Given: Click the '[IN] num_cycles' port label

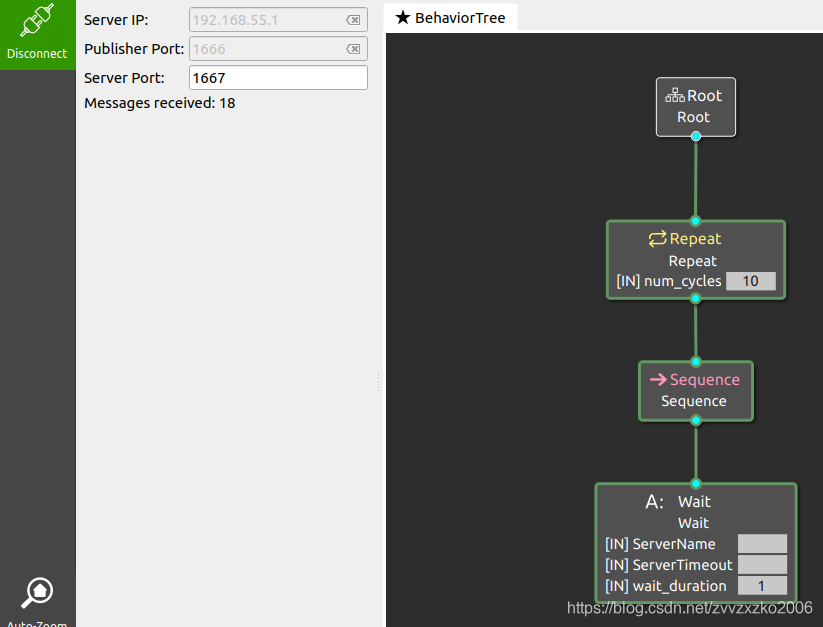Looking at the screenshot, I should (x=669, y=281).
